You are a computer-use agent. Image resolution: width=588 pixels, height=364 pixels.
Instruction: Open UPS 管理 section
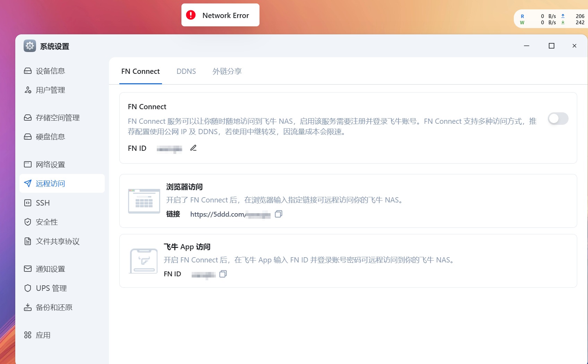point(51,288)
